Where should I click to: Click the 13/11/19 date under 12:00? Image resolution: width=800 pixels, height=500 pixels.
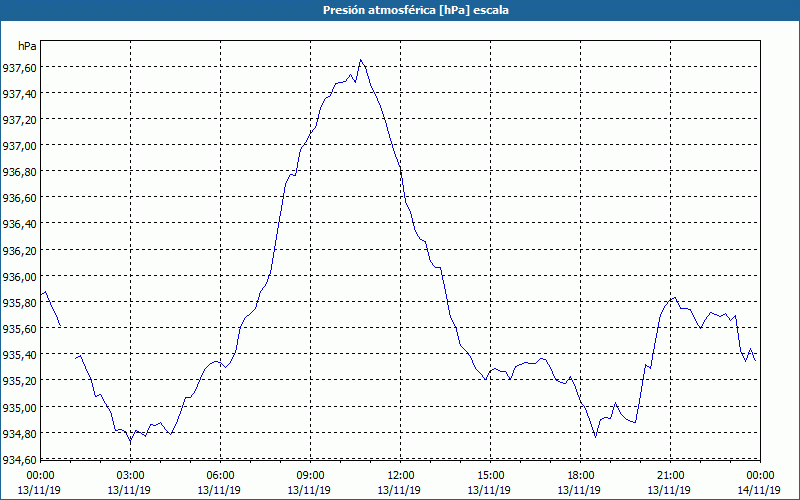click(399, 490)
